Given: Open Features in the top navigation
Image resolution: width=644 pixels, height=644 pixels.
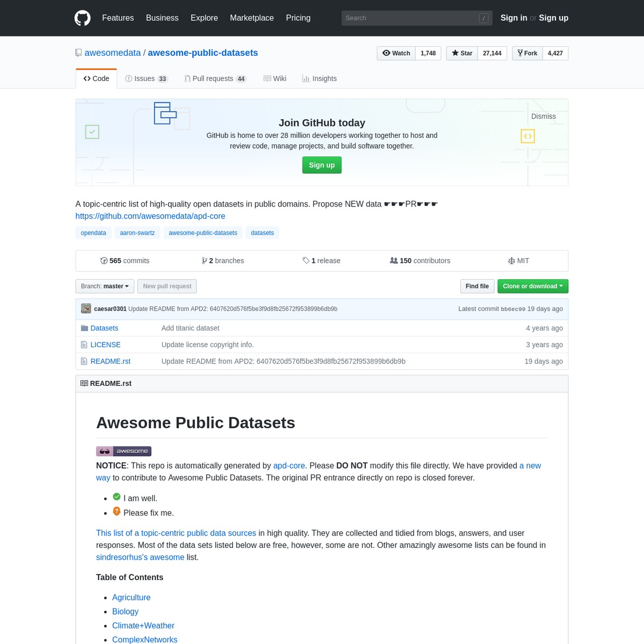Looking at the screenshot, I should click(x=118, y=18).
